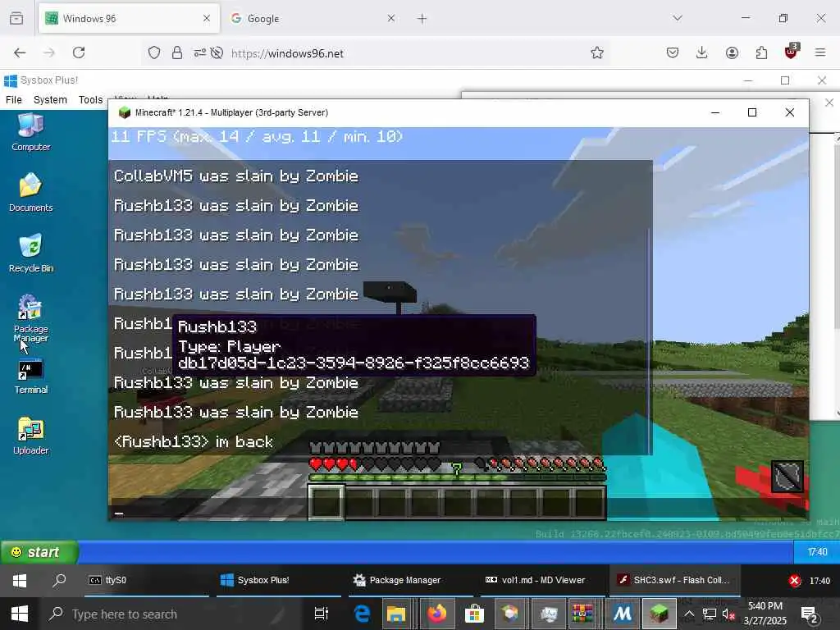Launch Microsoft Edge from the taskbar

point(362,614)
